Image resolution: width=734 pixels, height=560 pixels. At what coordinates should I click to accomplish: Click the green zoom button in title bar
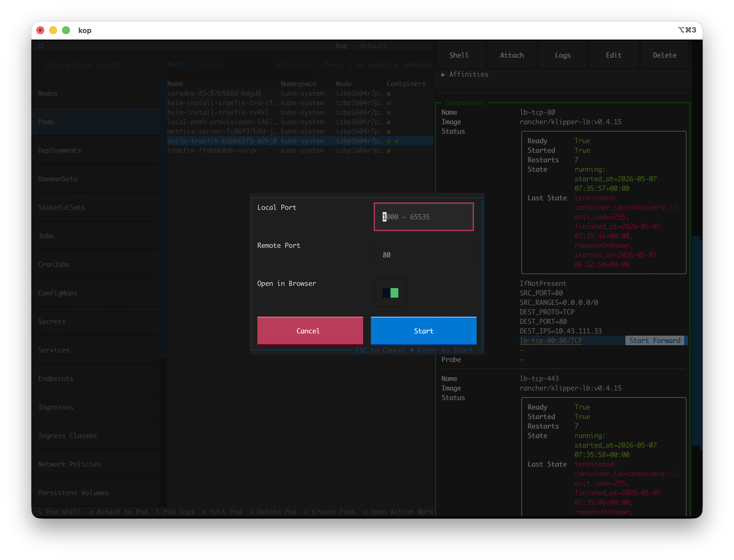(x=66, y=30)
